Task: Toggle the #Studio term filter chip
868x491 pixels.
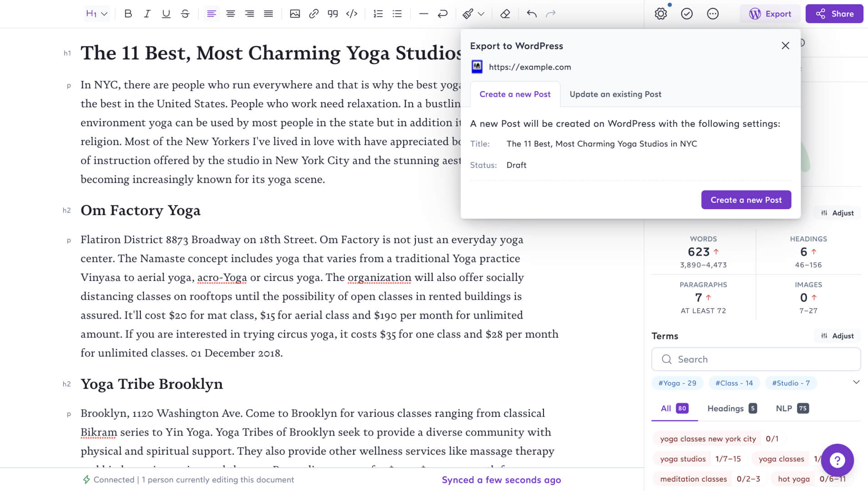Action: click(791, 383)
